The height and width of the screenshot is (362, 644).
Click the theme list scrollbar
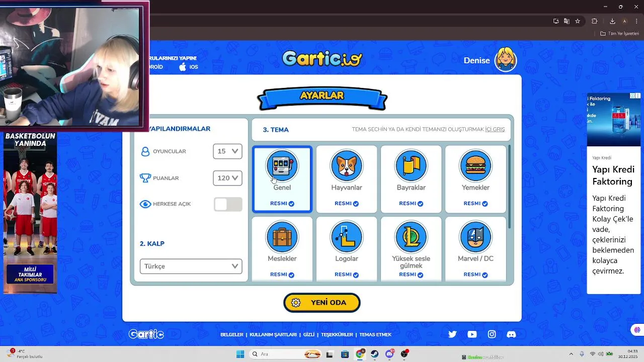[x=510, y=187]
